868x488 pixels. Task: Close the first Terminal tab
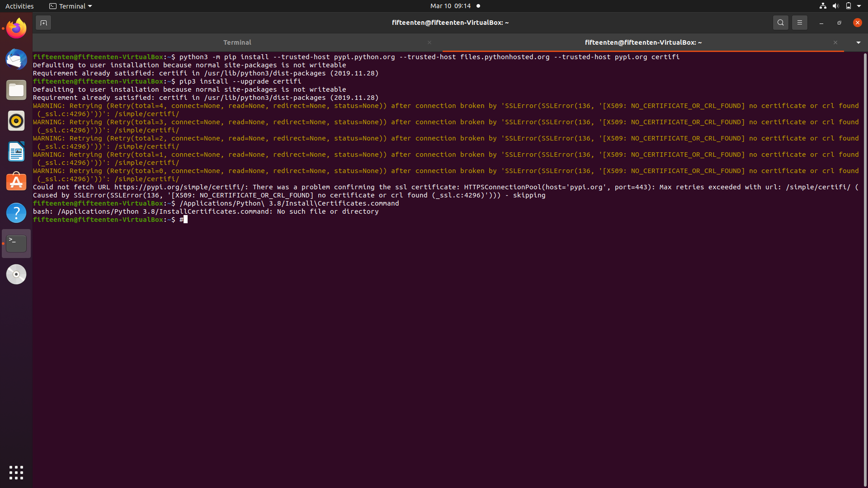pos(429,42)
